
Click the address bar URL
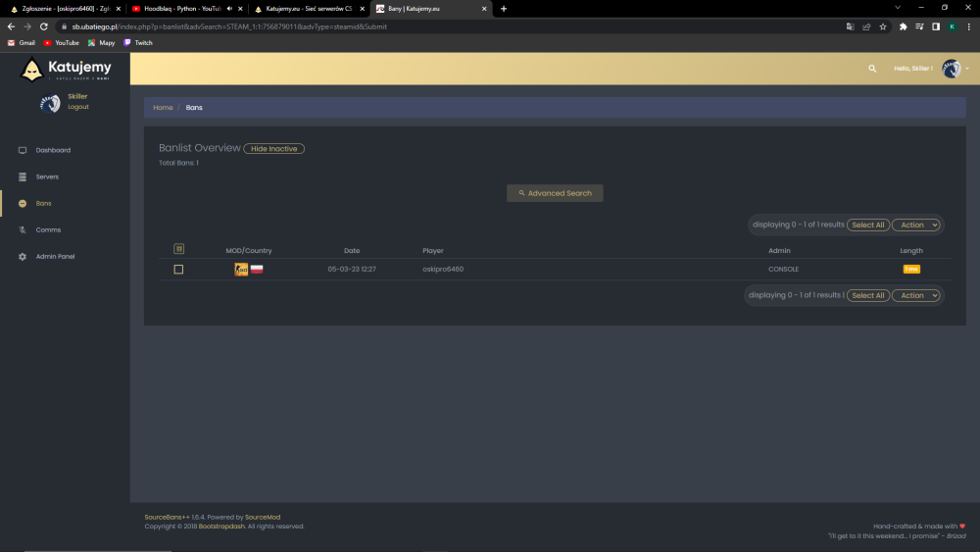pos(229,26)
